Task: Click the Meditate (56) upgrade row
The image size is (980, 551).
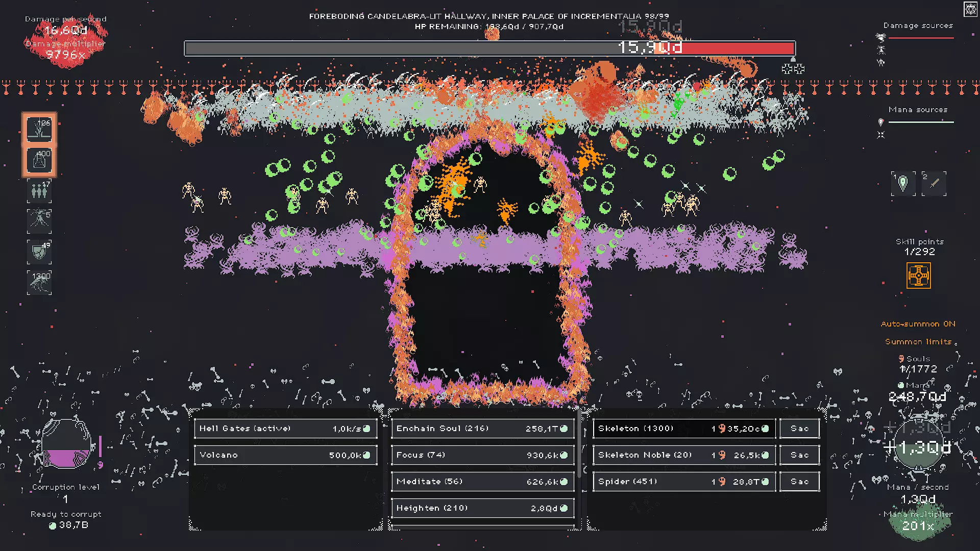Action: point(482,482)
